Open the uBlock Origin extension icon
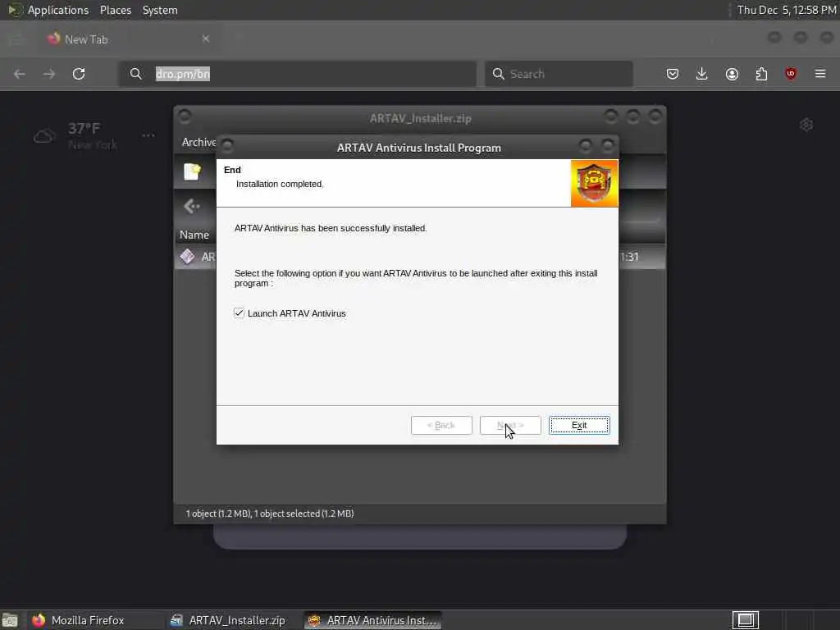This screenshot has width=840, height=630. tap(791, 74)
